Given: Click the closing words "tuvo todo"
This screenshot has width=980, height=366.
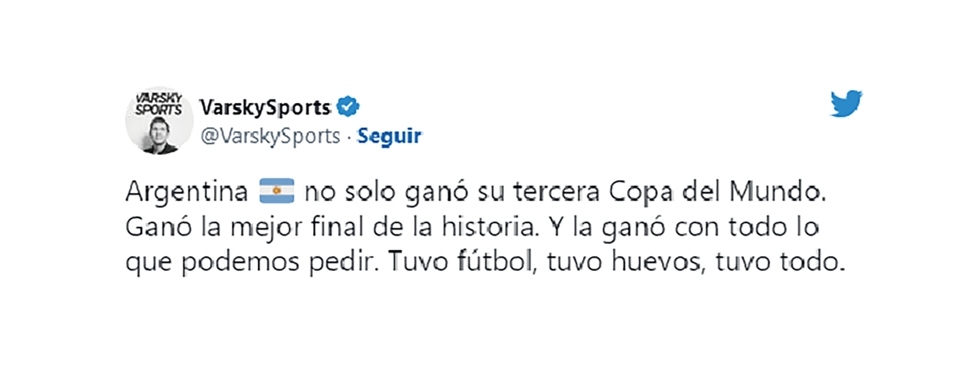Looking at the screenshot, I should coord(780,262).
